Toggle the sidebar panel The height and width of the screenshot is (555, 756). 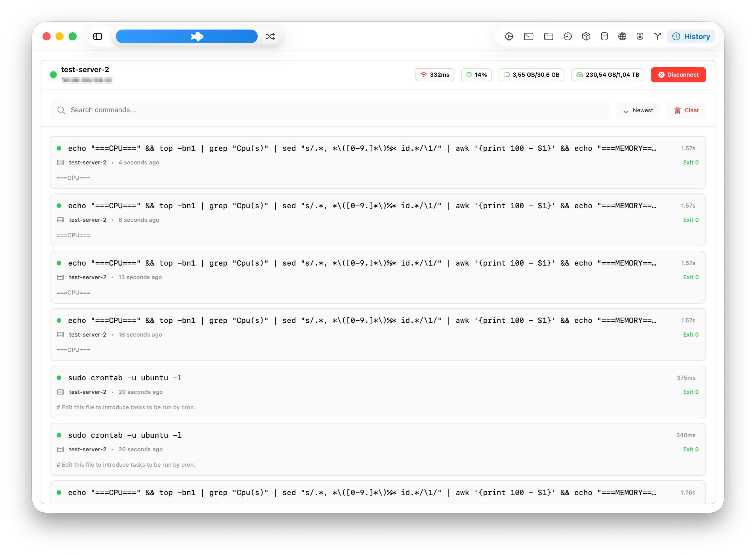click(x=98, y=36)
